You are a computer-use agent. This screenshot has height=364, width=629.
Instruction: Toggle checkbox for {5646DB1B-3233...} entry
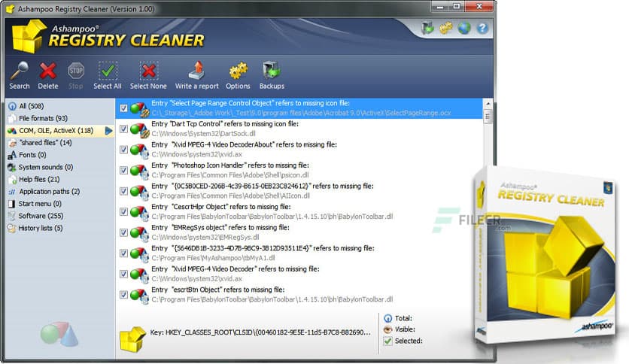123,253
